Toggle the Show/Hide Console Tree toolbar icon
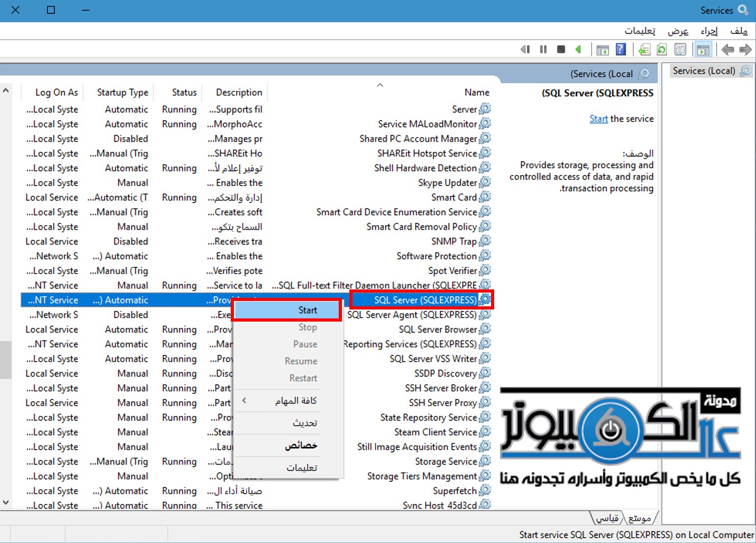This screenshot has width=756, height=543. [x=703, y=50]
